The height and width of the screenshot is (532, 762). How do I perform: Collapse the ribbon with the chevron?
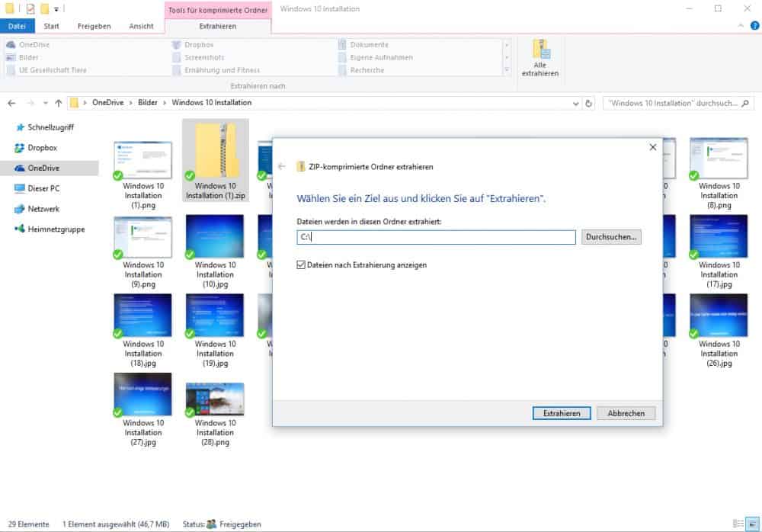[x=741, y=26]
